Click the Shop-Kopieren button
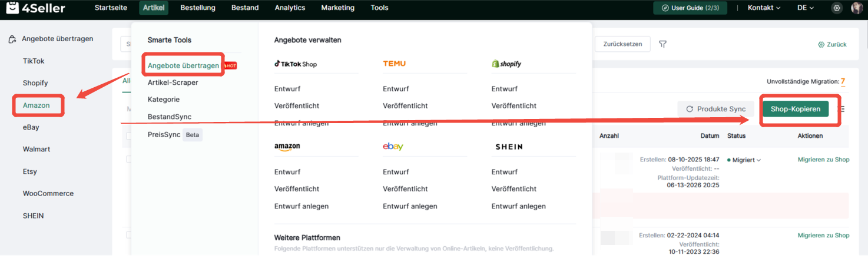This screenshot has height=258, width=868. pyautogui.click(x=796, y=109)
